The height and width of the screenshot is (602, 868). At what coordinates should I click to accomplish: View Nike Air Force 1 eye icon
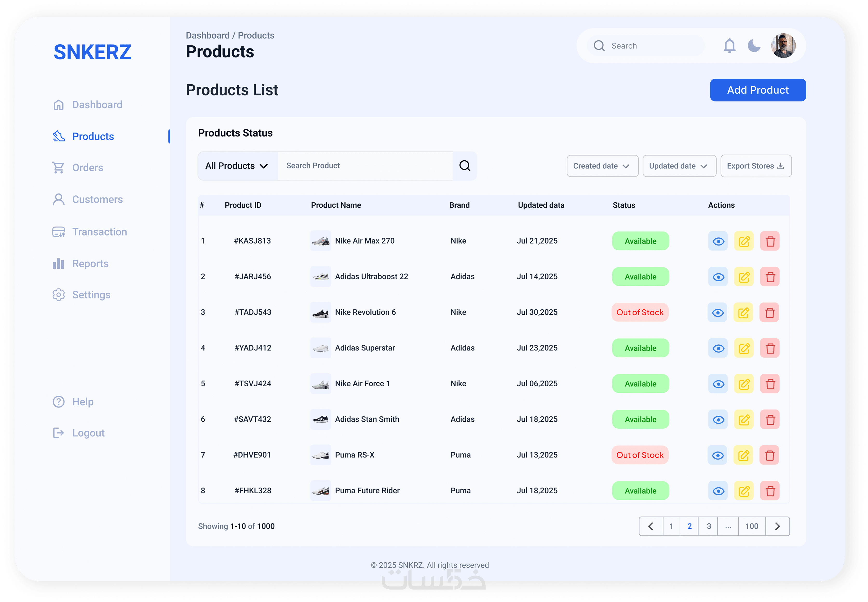pyautogui.click(x=718, y=384)
